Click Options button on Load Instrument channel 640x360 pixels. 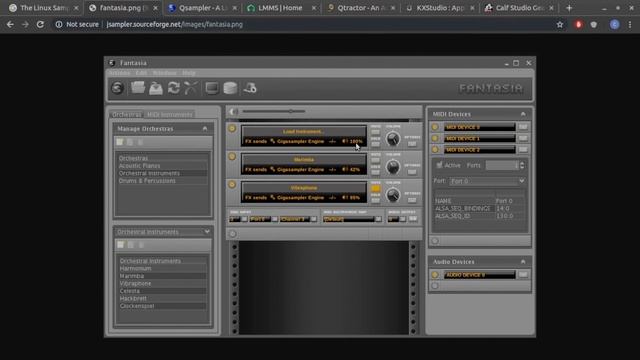(412, 144)
